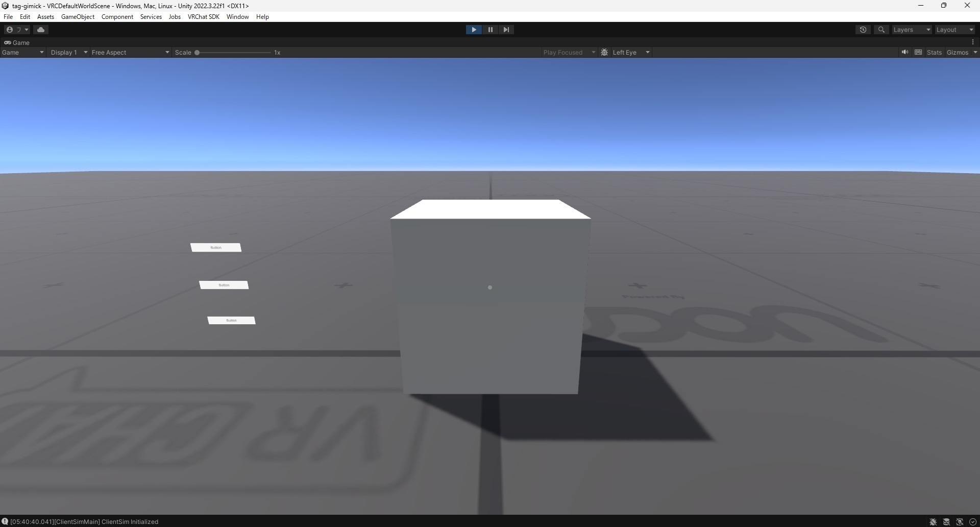Screen dimensions: 980x527
Task: Open the Unity search magnifier icon
Action: 881,30
